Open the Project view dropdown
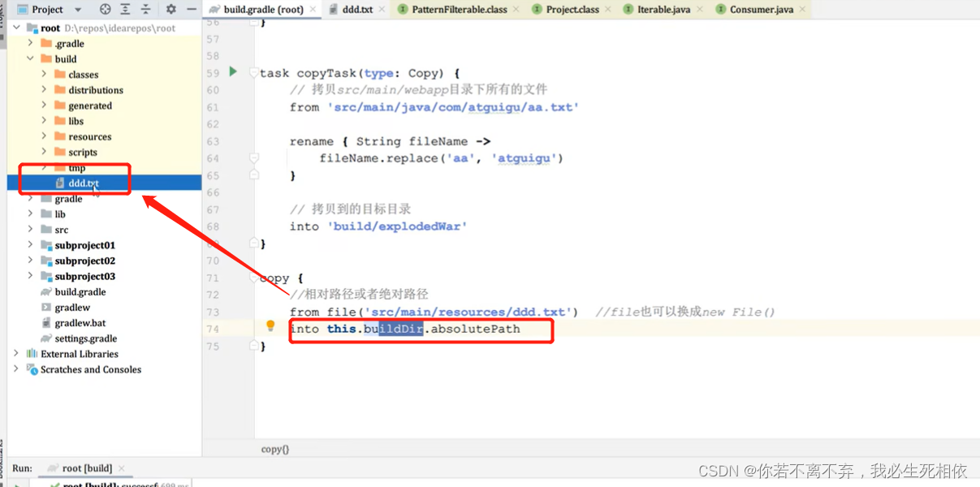Image resolution: width=980 pixels, height=487 pixels. (x=78, y=10)
